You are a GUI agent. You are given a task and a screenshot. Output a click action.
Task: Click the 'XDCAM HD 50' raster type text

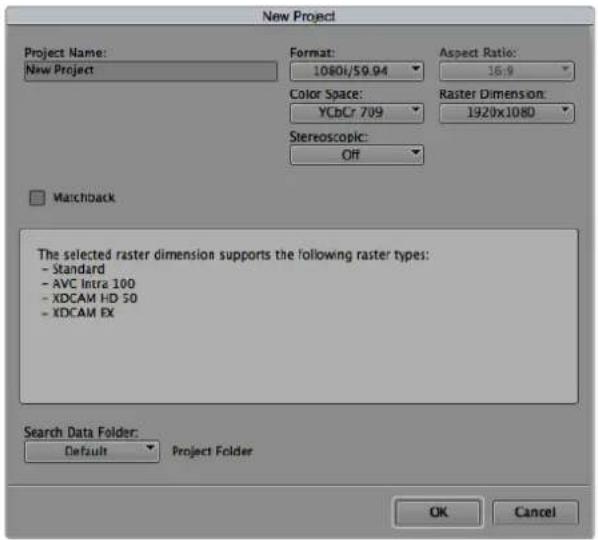click(x=95, y=298)
